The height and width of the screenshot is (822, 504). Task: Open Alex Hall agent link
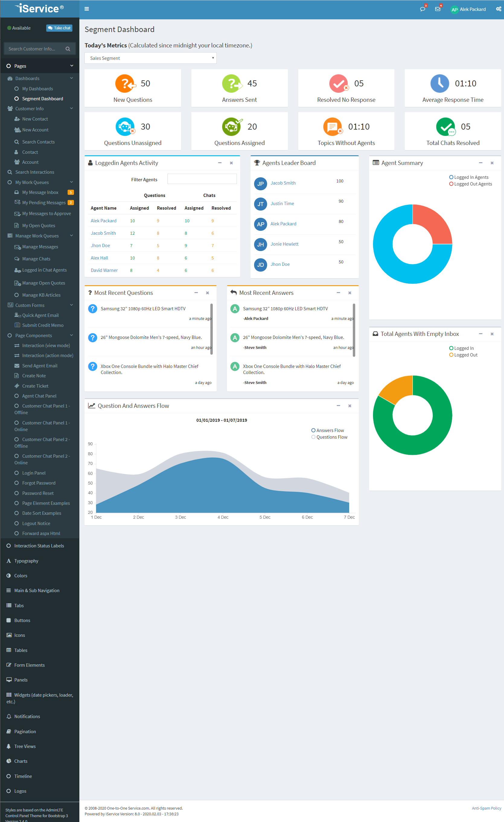pos(99,258)
